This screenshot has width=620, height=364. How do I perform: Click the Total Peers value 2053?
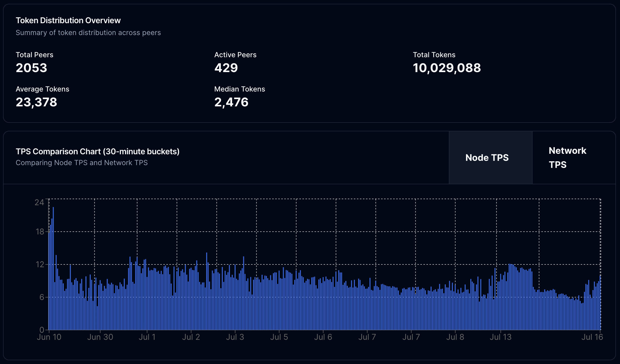(32, 68)
